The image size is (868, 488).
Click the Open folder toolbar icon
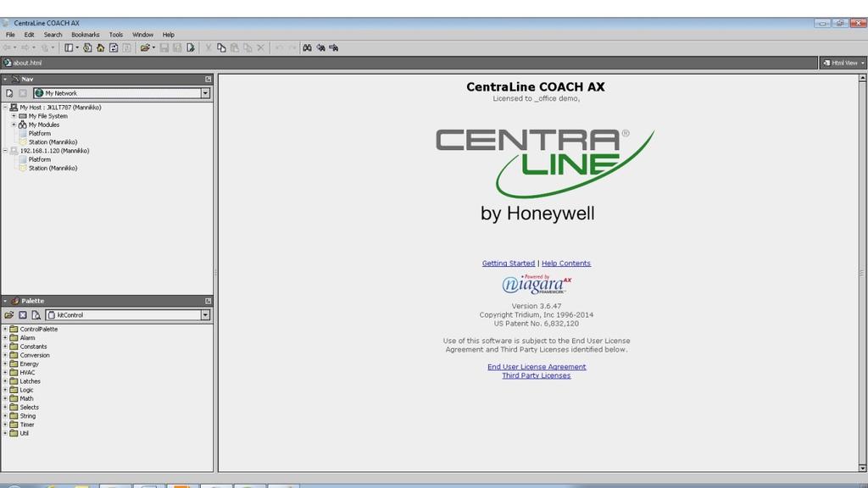(144, 48)
